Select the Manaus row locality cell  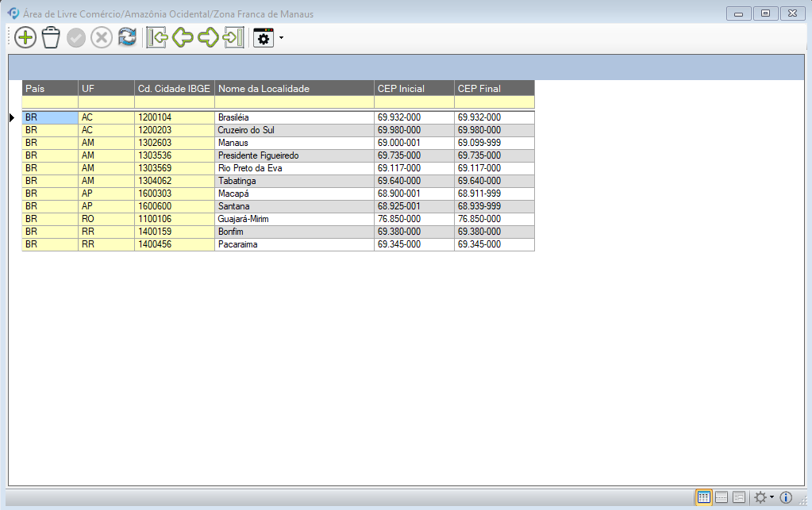(294, 143)
